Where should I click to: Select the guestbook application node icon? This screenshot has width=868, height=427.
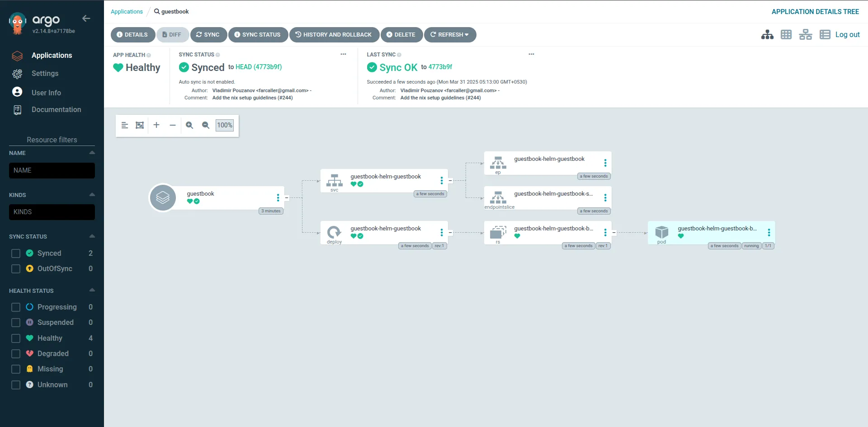(163, 197)
